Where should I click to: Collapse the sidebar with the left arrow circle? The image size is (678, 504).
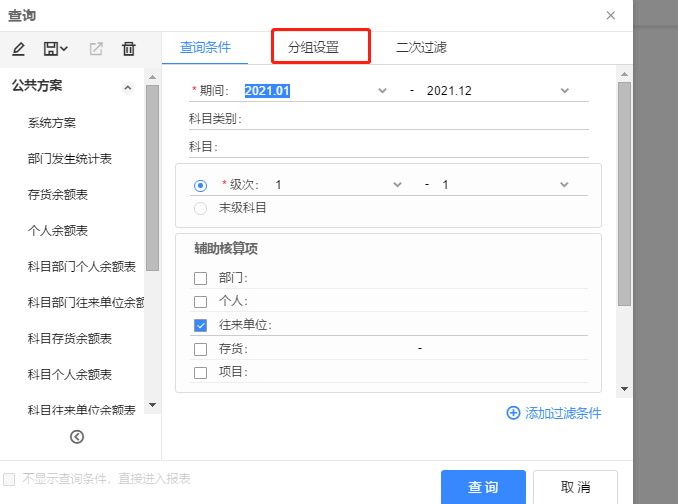click(x=77, y=436)
